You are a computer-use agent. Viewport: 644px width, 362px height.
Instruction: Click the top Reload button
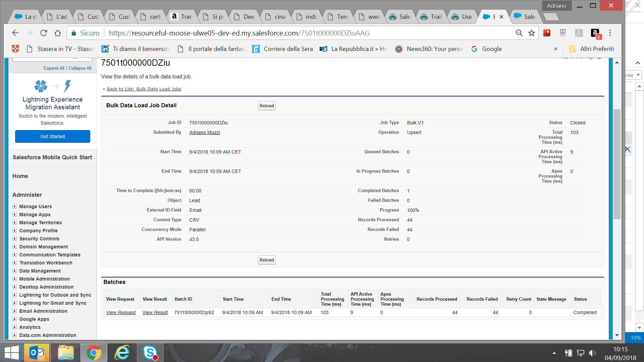tap(267, 106)
